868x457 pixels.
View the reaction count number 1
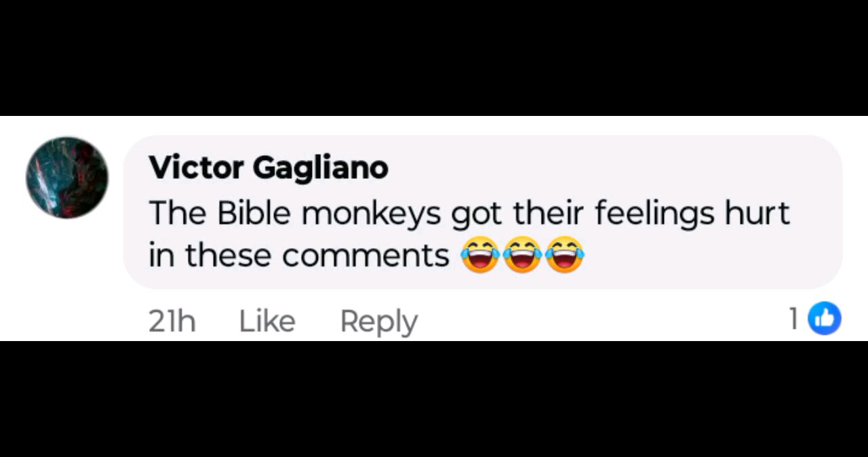[794, 319]
